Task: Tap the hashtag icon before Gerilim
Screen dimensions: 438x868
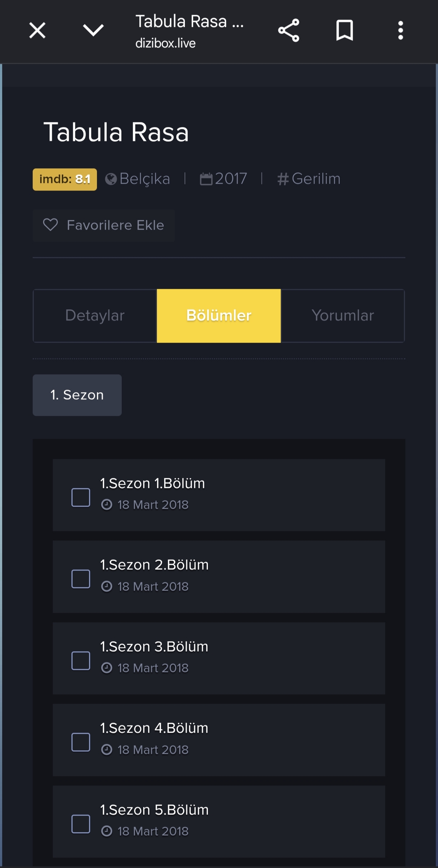Action: (283, 179)
